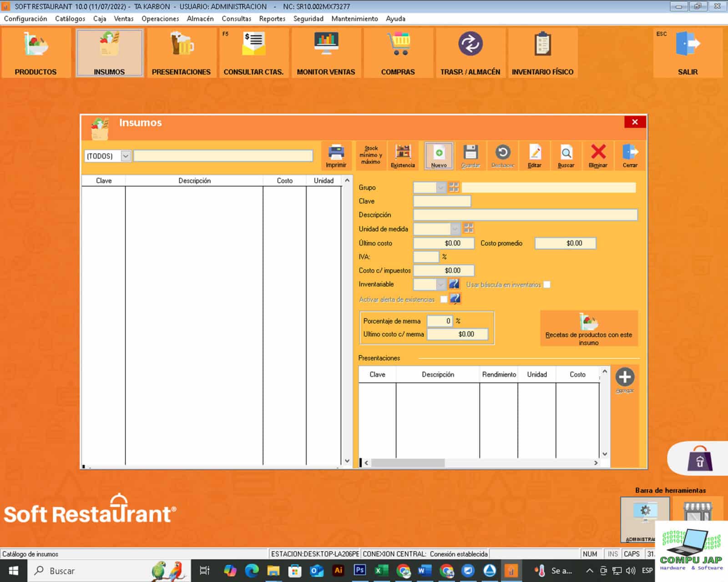This screenshot has height=582, width=728.
Task: Open PRESENTACIONES from the main toolbar
Action: pyautogui.click(x=181, y=53)
